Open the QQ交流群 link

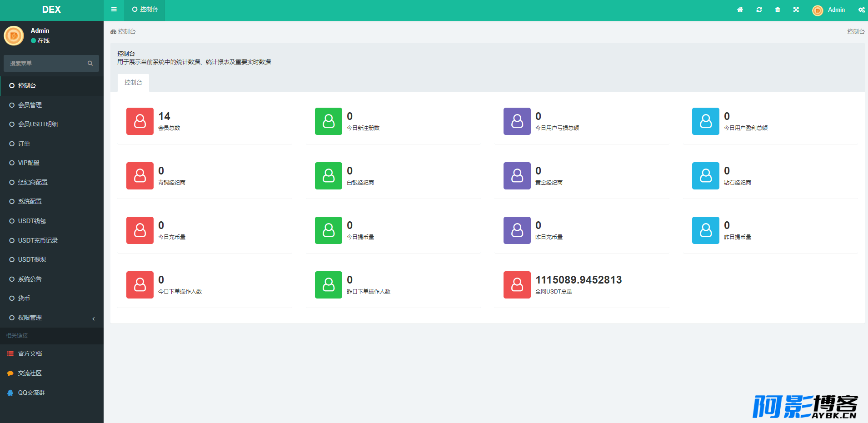pyautogui.click(x=31, y=393)
